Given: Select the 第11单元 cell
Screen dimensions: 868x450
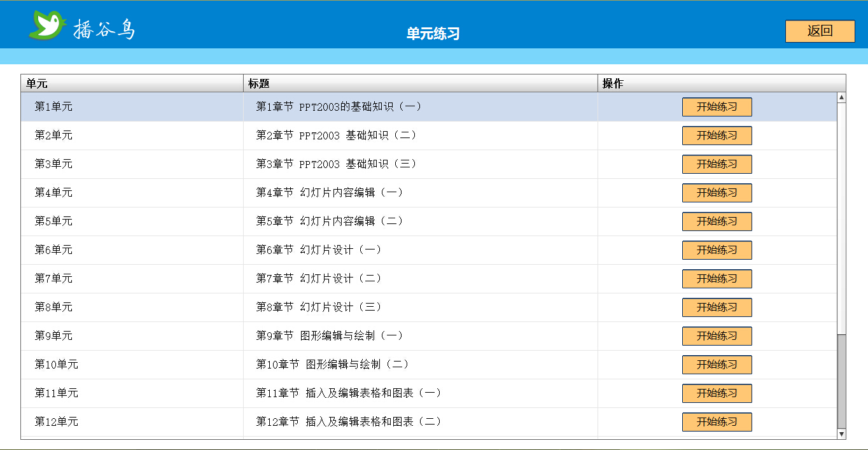Looking at the screenshot, I should (x=132, y=393).
